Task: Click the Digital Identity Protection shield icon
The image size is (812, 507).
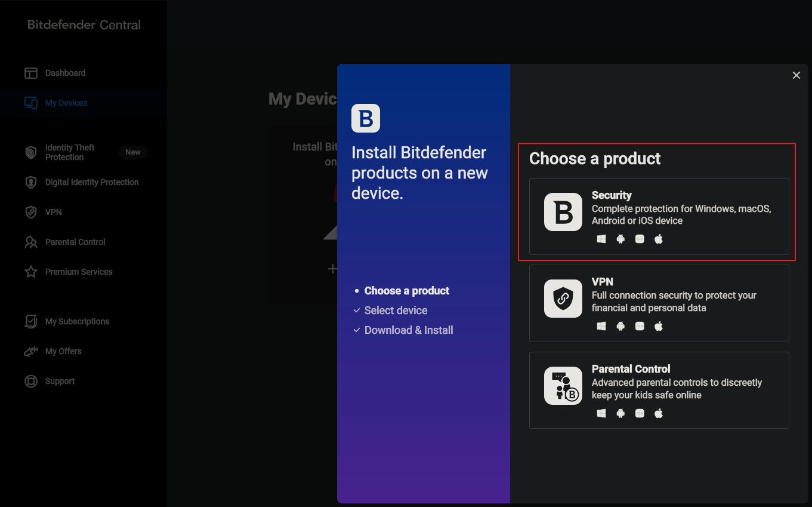Action: coord(31,182)
